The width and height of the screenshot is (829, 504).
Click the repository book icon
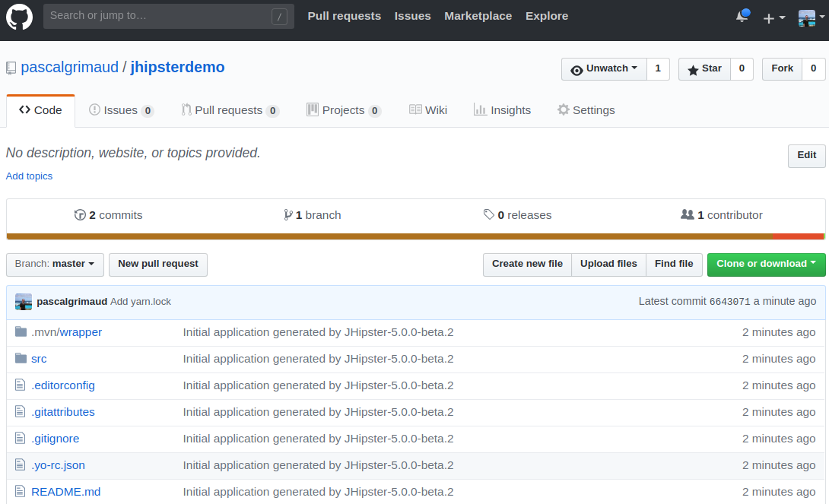(x=11, y=68)
